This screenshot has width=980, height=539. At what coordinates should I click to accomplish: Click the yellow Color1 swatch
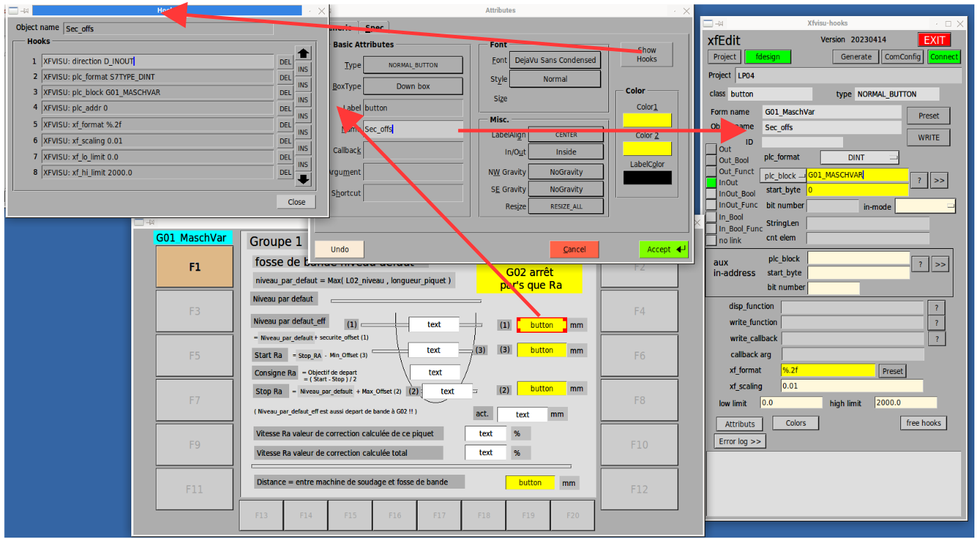(x=647, y=120)
